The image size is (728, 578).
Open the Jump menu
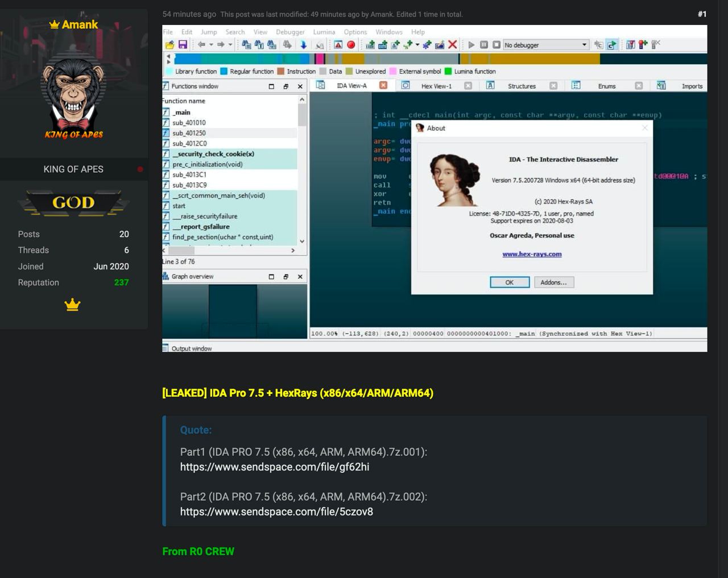pos(209,32)
